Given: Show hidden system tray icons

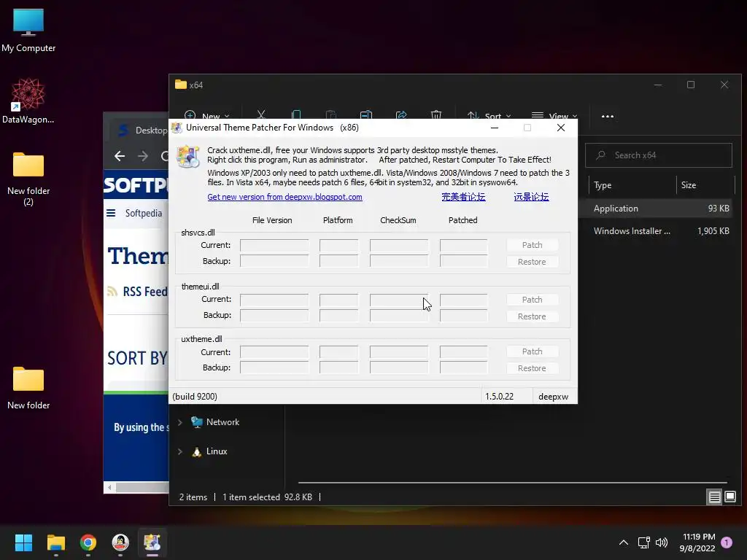Looking at the screenshot, I should [x=623, y=542].
